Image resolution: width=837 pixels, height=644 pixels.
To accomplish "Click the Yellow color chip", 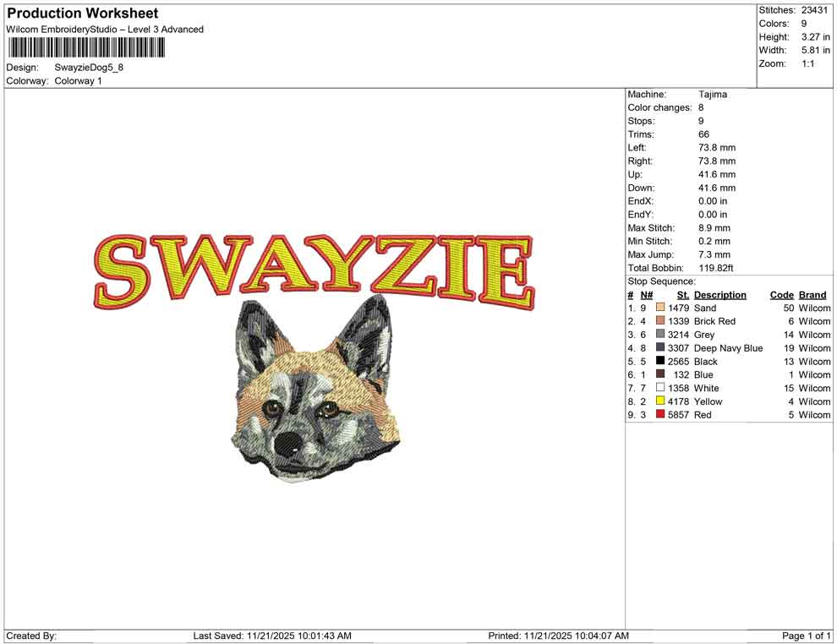I will tap(660, 401).
